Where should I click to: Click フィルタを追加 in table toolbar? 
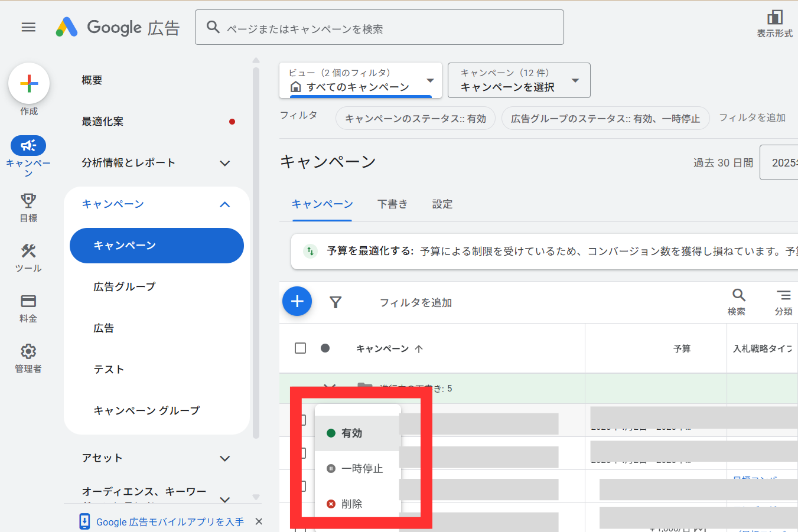(416, 302)
